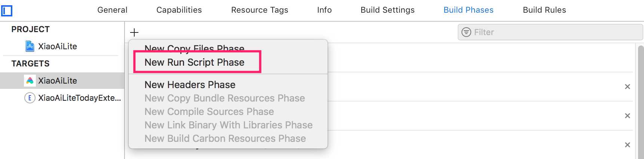This screenshot has height=159, width=644.
Task: Remove the first build phase with its X
Action: pos(628,87)
